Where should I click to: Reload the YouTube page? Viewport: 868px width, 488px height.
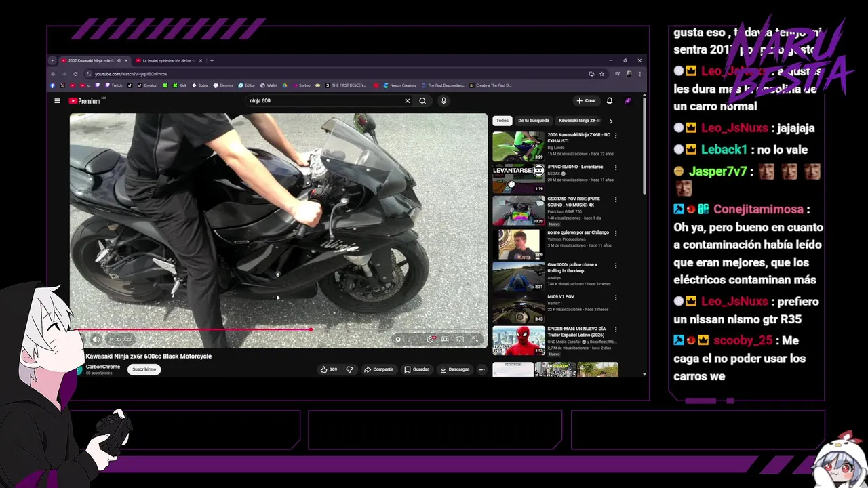pyautogui.click(x=75, y=74)
